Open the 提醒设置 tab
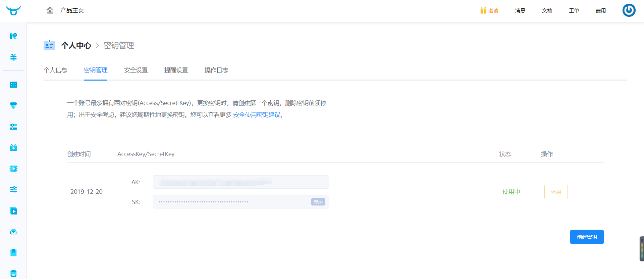 (176, 70)
